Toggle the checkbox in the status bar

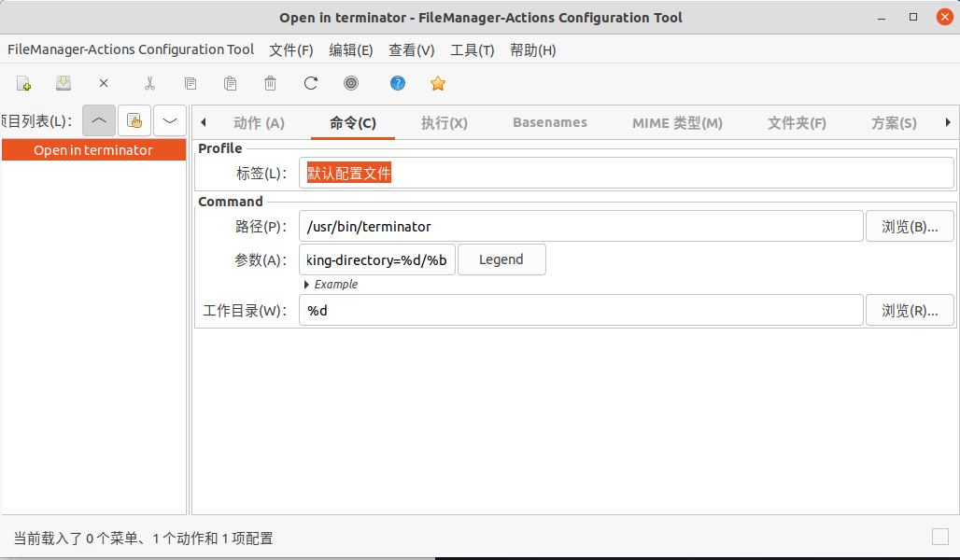pyautogui.click(x=940, y=537)
